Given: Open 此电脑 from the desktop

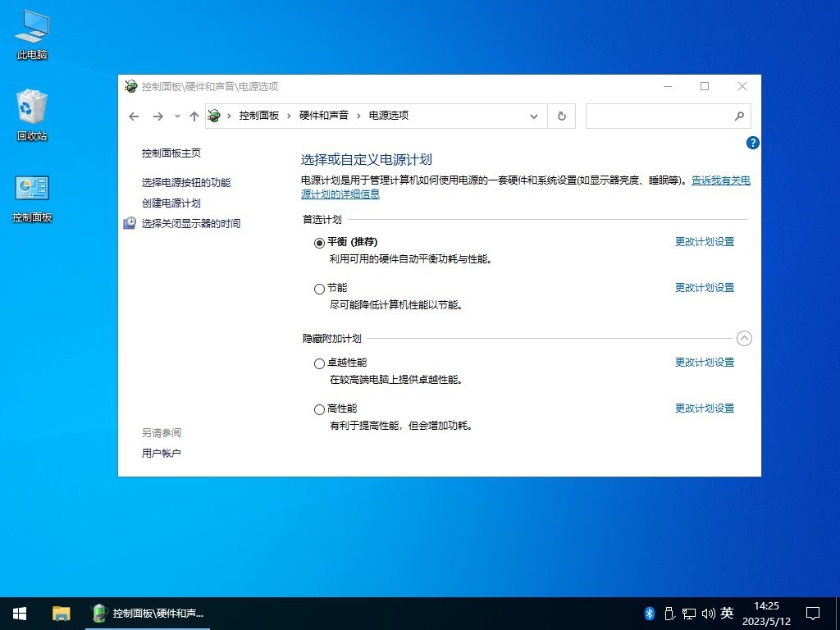Looking at the screenshot, I should pos(30,33).
